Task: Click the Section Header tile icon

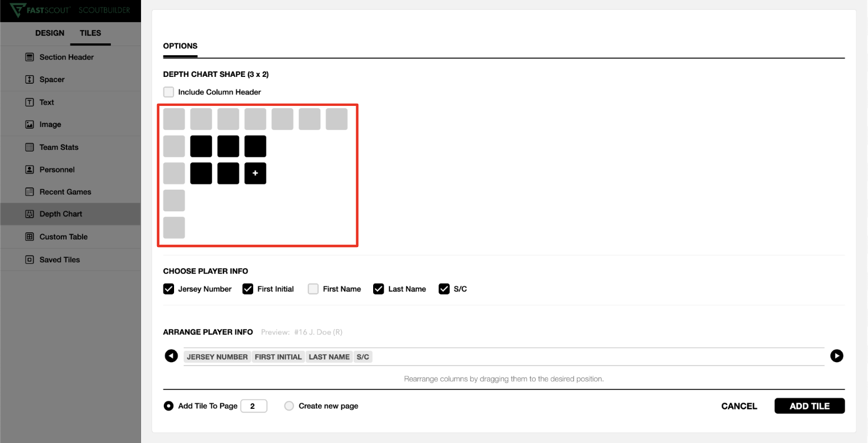Action: click(30, 57)
